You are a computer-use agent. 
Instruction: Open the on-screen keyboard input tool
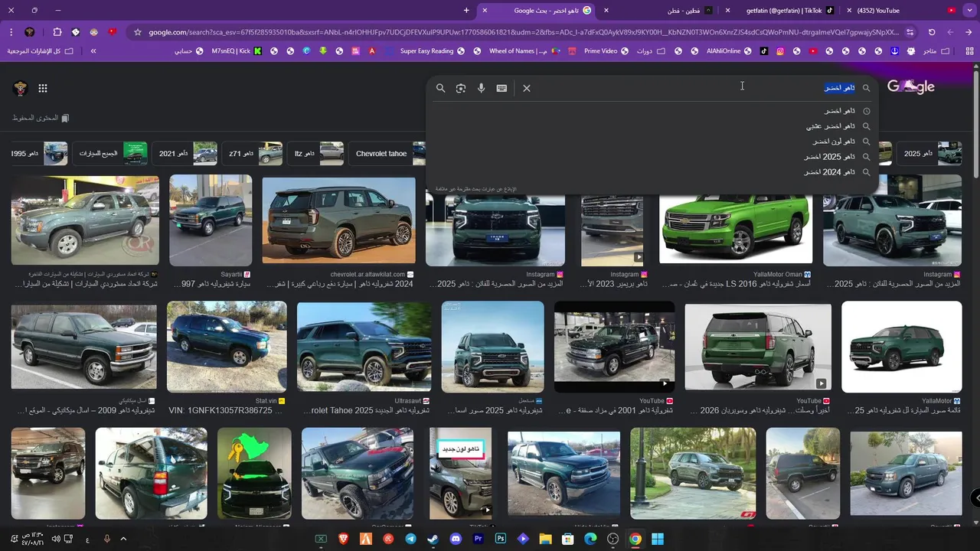point(501,88)
